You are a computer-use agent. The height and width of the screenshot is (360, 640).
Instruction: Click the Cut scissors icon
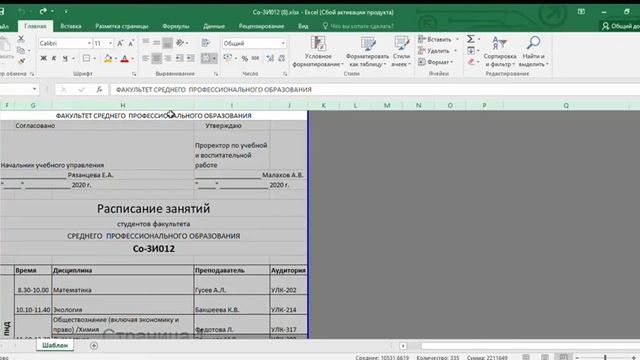(21, 39)
